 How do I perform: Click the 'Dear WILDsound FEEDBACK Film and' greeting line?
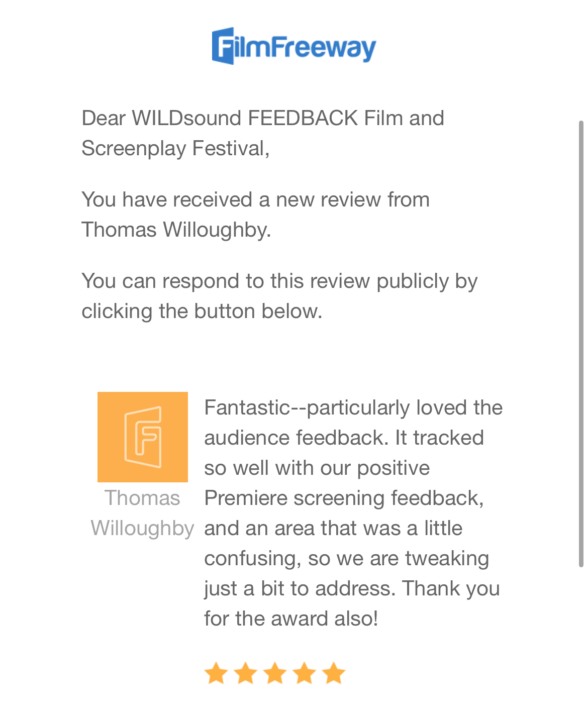pyautogui.click(x=263, y=118)
